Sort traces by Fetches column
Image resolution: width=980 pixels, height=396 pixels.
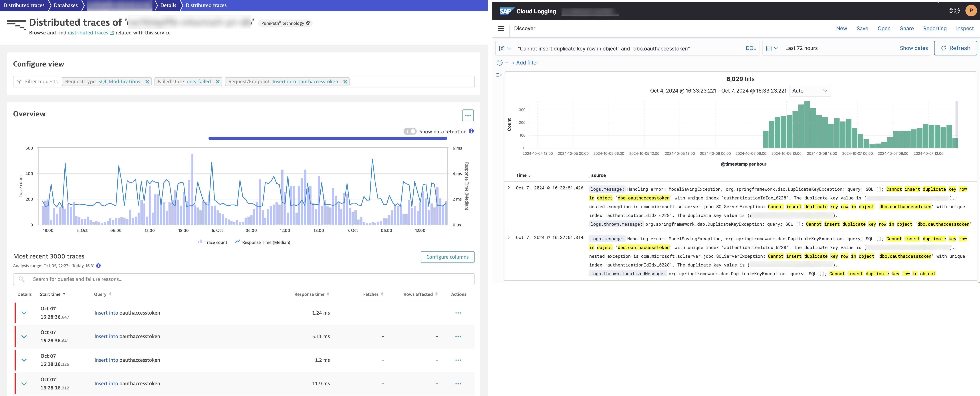373,294
